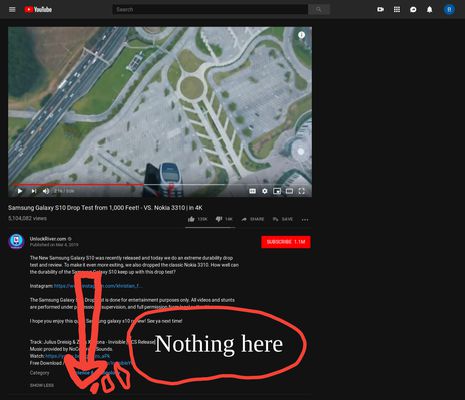Open the YouTube apps grid
Viewport: 465px width, 400px height.
click(x=397, y=9)
